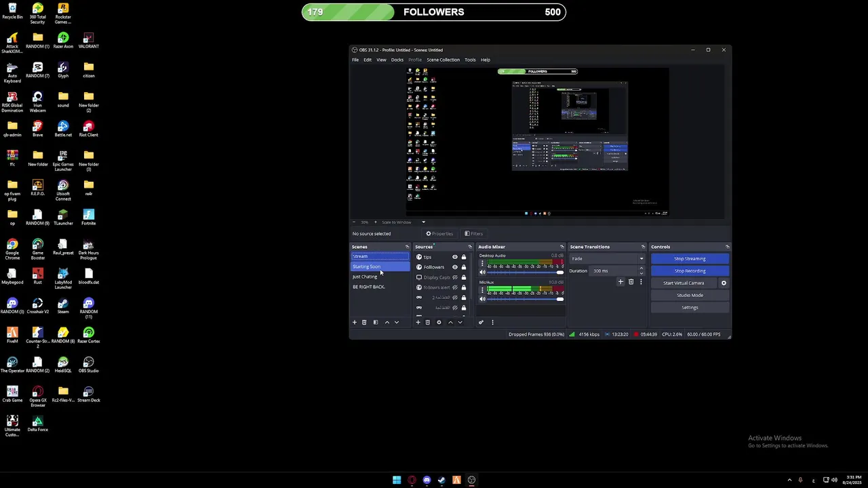This screenshot has width=868, height=488.
Task: Click the transition Duration input field
Action: pos(614,270)
